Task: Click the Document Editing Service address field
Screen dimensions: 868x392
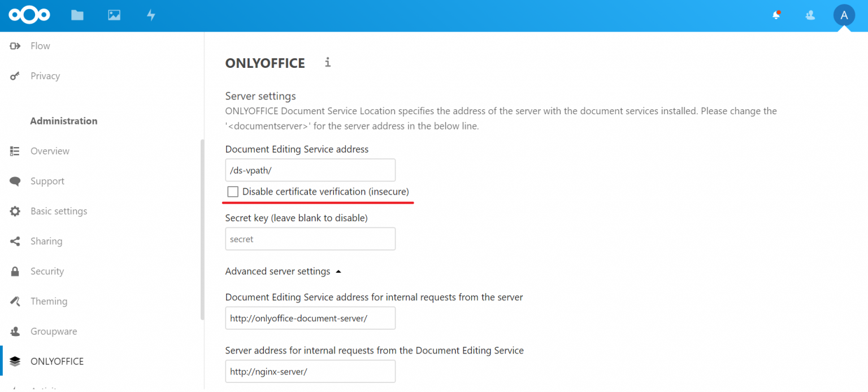Action: [x=310, y=170]
